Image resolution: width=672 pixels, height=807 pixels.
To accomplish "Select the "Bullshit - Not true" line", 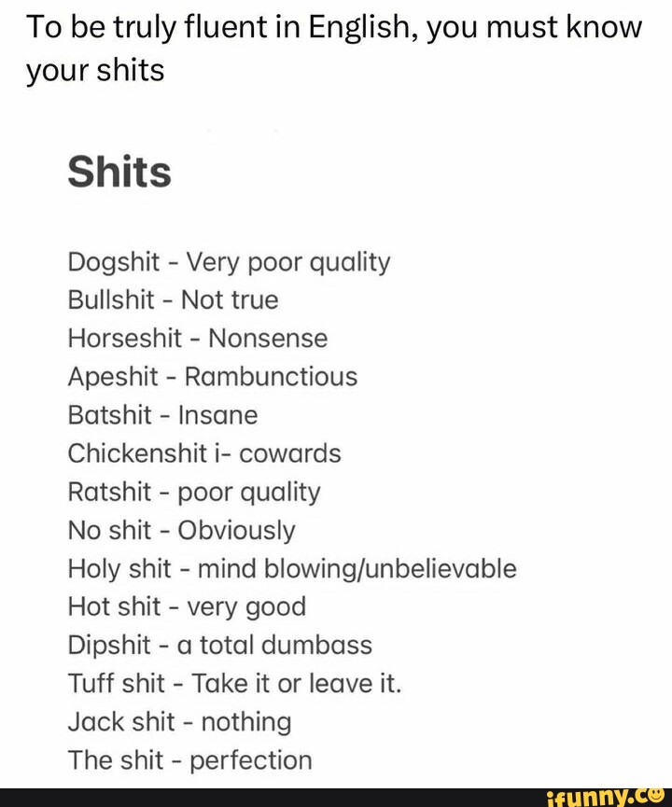I will coord(173,300).
